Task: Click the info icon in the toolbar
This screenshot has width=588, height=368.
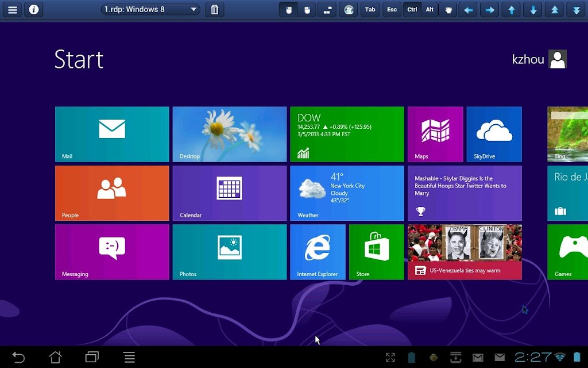Action: (x=34, y=10)
